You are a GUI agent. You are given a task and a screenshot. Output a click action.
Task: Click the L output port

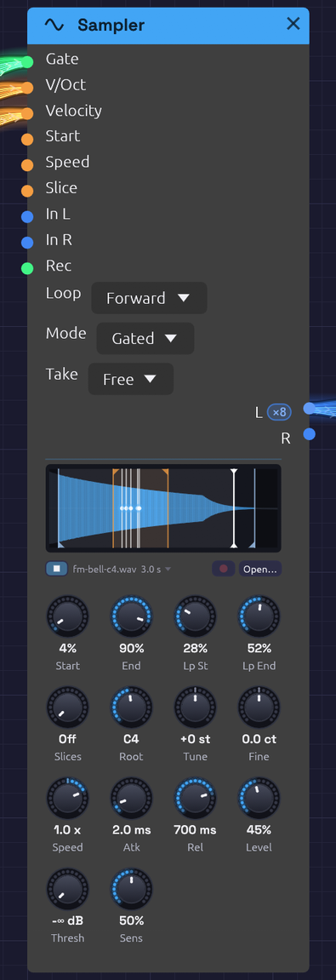(x=309, y=408)
